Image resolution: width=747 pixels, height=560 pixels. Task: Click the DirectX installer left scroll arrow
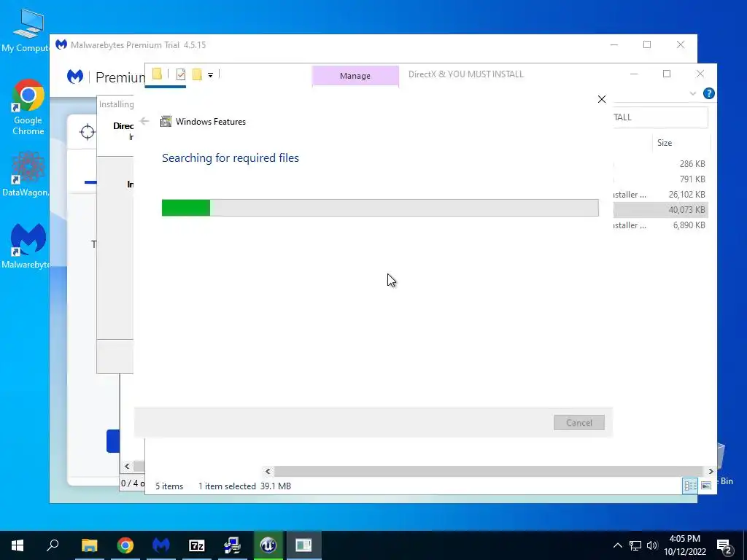(x=127, y=466)
